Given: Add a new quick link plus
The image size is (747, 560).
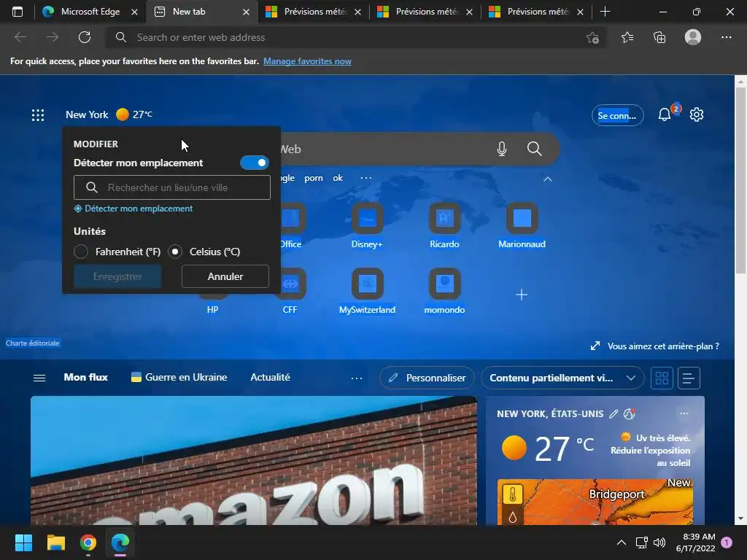Looking at the screenshot, I should pyautogui.click(x=522, y=295).
